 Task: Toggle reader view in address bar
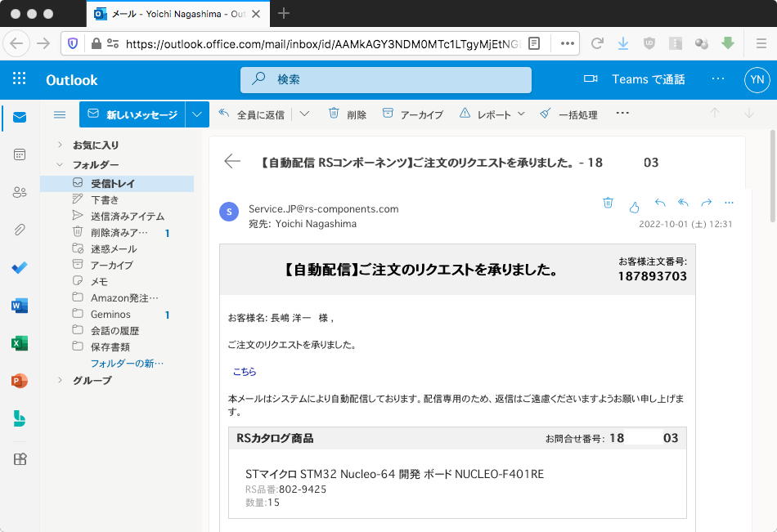pyautogui.click(x=534, y=43)
